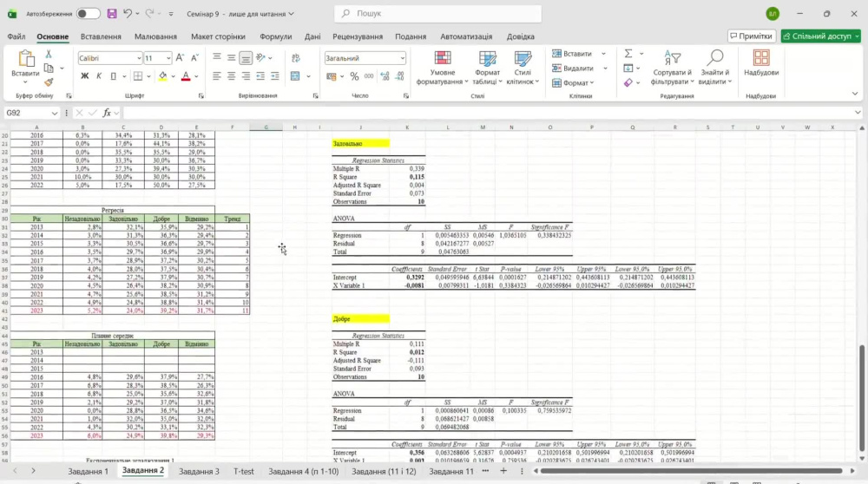Open sheet tab Завдання 3
Image resolution: width=868 pixels, height=484 pixels.
(x=199, y=471)
